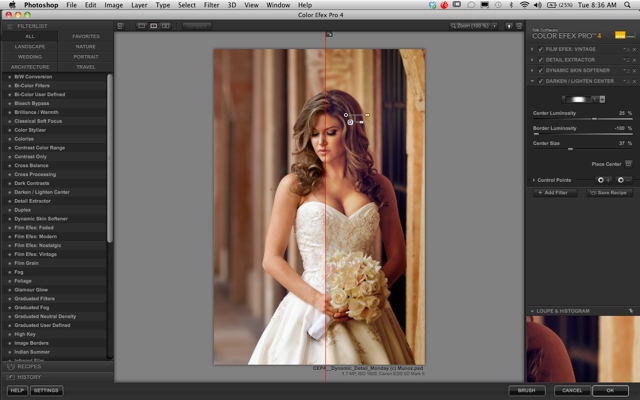Open Detail Extractor filter options menu icon
Image resolution: width=640 pixels, height=400 pixels.
(x=627, y=60)
